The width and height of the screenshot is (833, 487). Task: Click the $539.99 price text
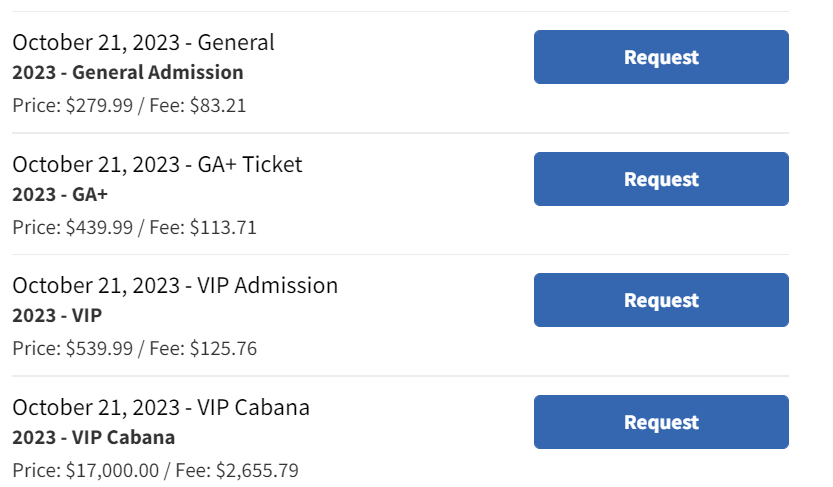click(x=99, y=348)
